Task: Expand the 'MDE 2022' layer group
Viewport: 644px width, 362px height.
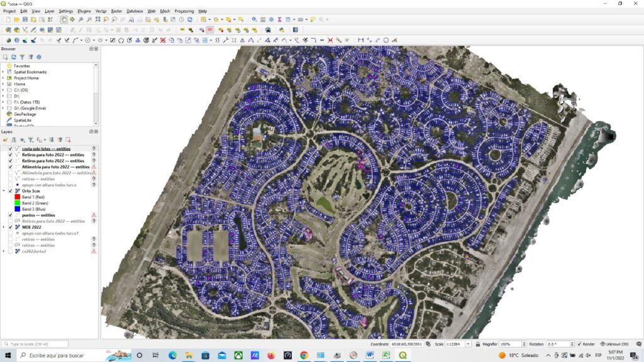Action: (x=4, y=227)
